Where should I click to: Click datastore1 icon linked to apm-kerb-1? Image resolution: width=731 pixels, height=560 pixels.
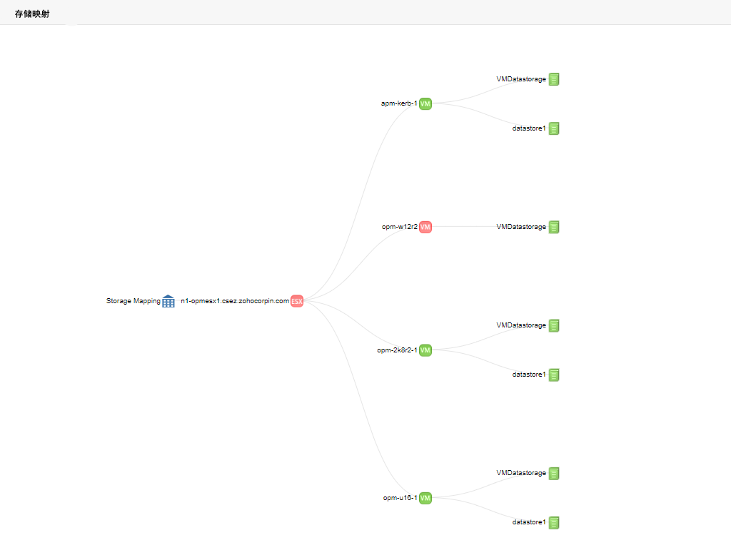(x=554, y=128)
